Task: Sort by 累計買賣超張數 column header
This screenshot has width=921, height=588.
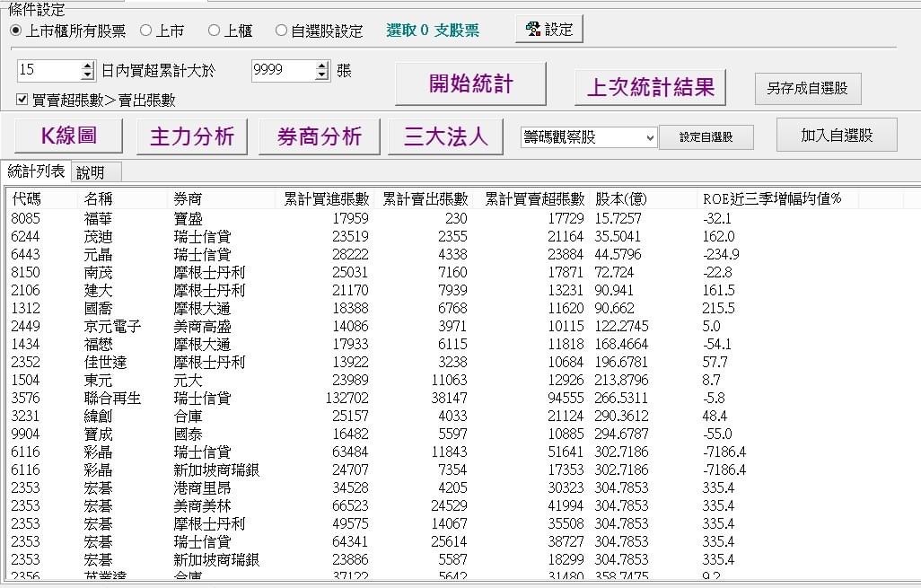Action: point(534,198)
